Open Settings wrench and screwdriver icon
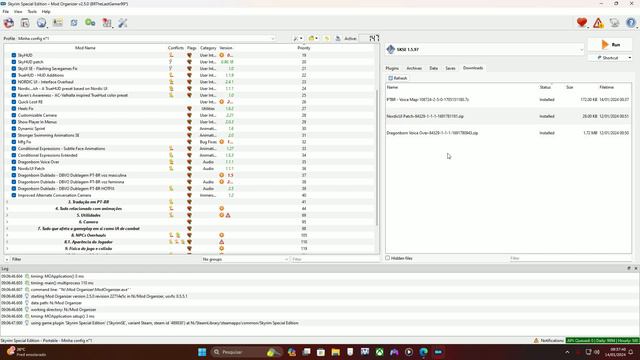The image size is (640, 360). tap(123, 23)
